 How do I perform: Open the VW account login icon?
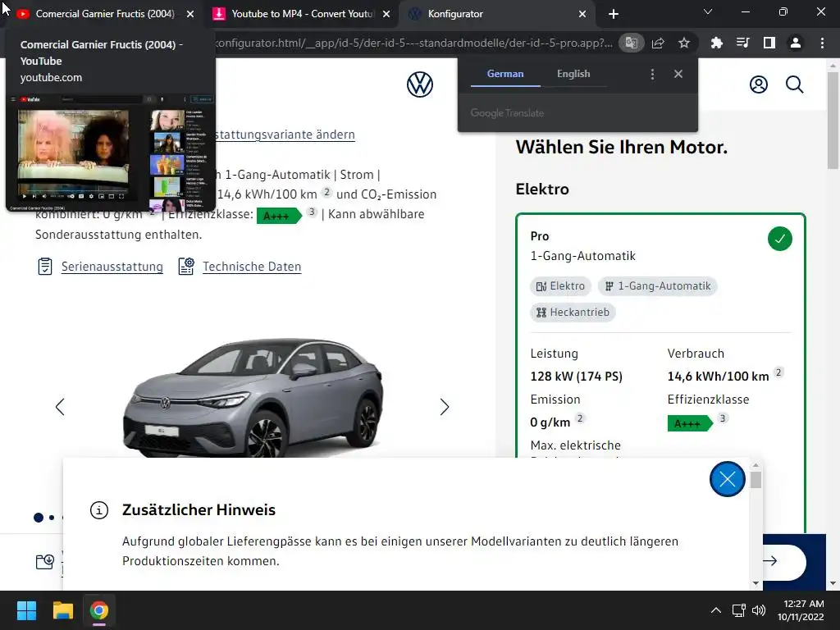[x=759, y=84]
